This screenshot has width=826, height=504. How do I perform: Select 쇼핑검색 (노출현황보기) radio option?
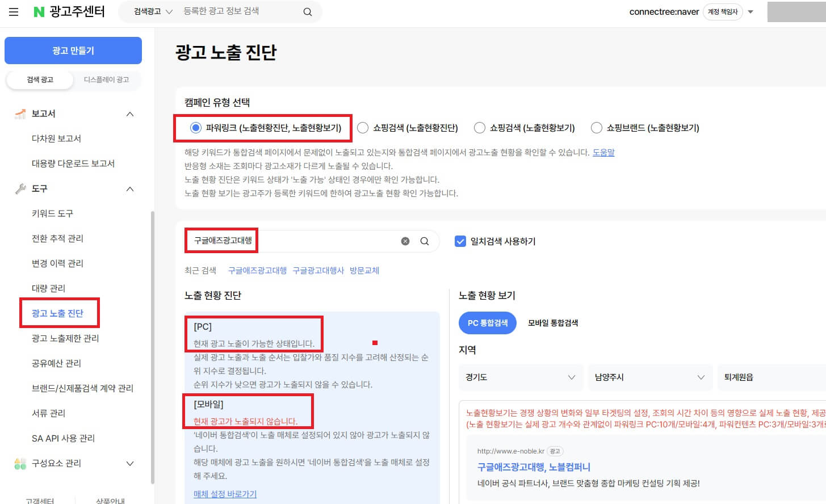point(480,128)
